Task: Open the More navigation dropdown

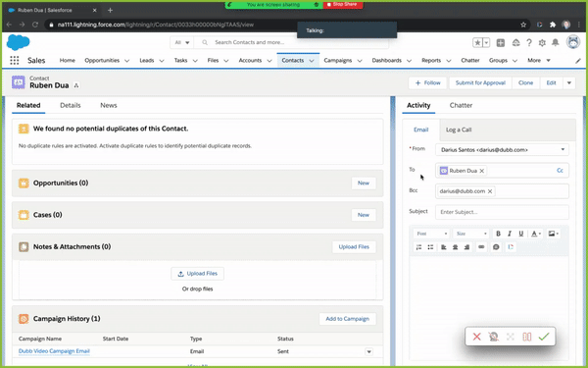Action: coord(539,61)
